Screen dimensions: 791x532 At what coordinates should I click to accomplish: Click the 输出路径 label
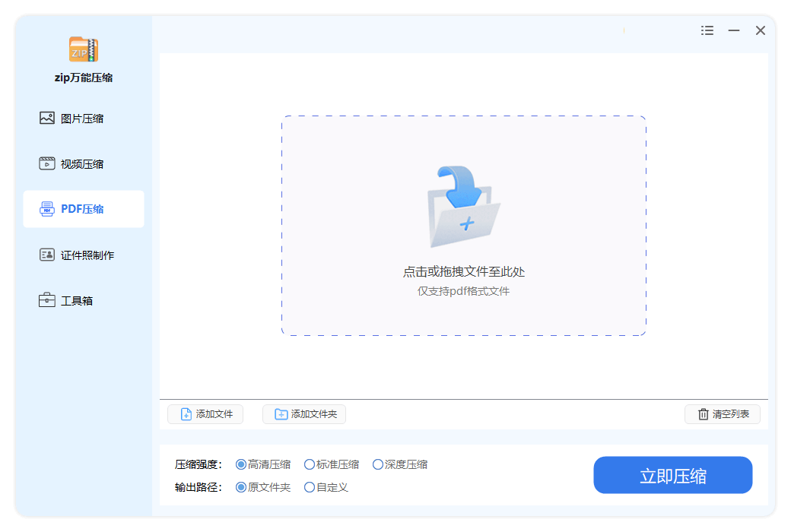[199, 487]
